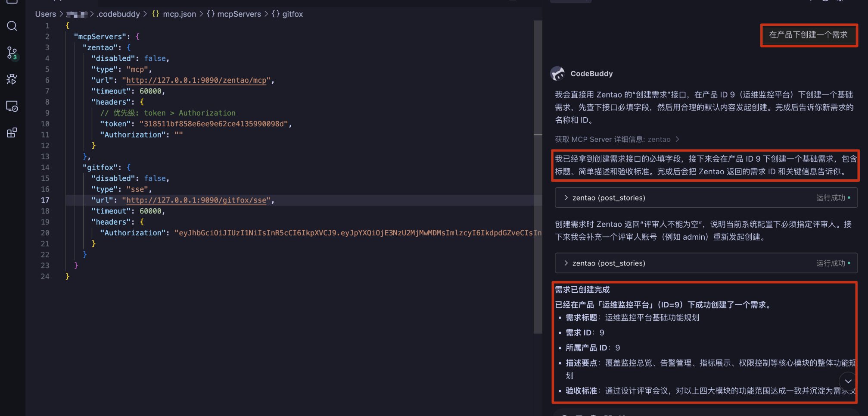This screenshot has height=416, width=868.
Task: Click the CodeBuddy avatar icon
Action: (x=558, y=74)
